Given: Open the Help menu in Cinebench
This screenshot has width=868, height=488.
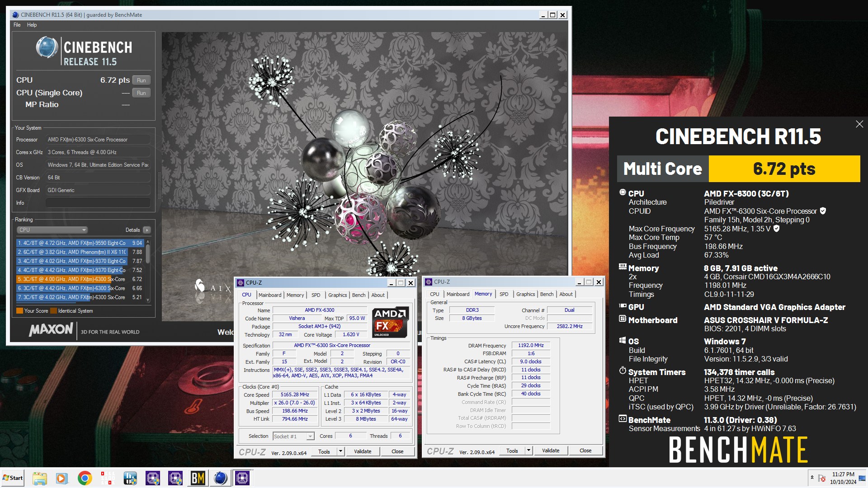Looking at the screenshot, I should tap(32, 25).
